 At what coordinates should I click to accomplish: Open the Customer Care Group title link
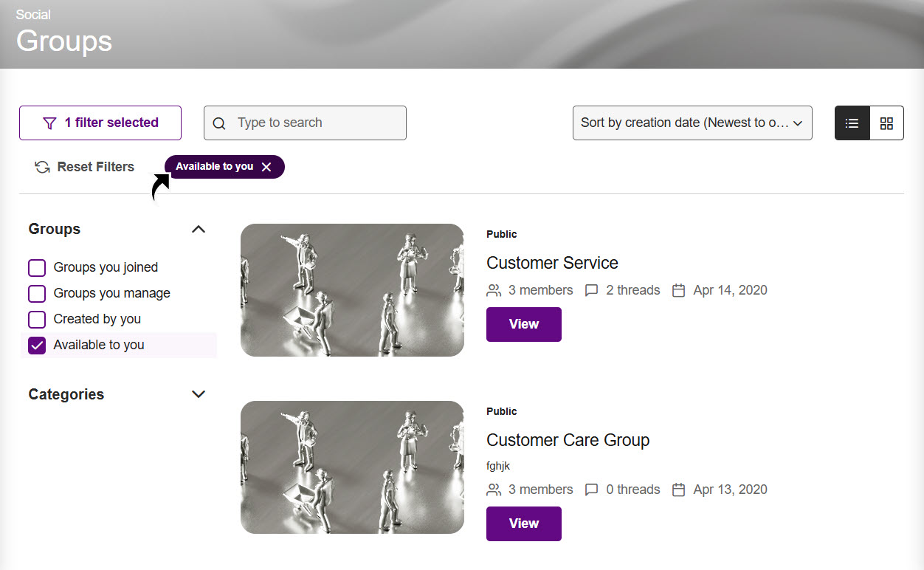pyautogui.click(x=568, y=440)
